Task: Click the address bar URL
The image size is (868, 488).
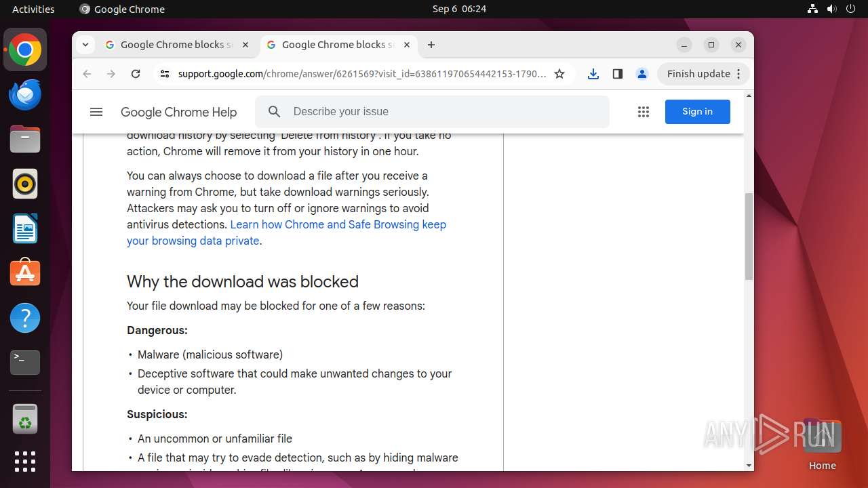Action: point(361,74)
